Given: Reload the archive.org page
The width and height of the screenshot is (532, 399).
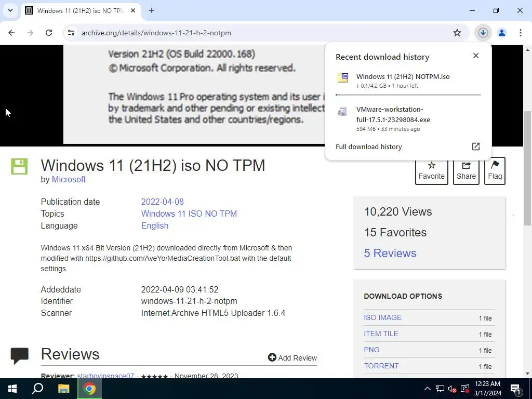Looking at the screenshot, I should coord(49,33).
